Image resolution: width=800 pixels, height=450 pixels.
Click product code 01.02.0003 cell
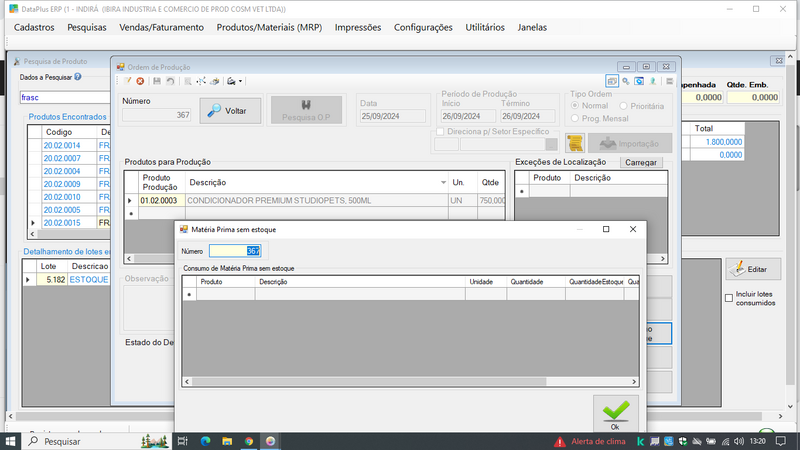coord(162,201)
